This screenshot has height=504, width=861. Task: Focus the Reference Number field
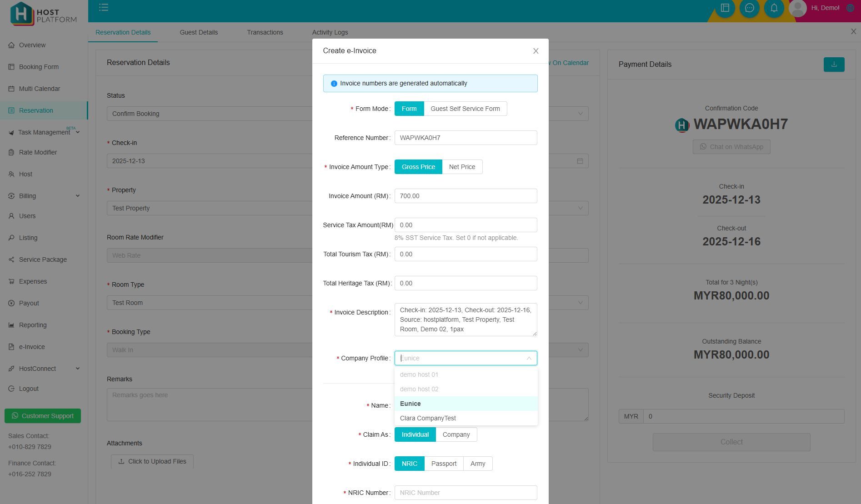(466, 138)
